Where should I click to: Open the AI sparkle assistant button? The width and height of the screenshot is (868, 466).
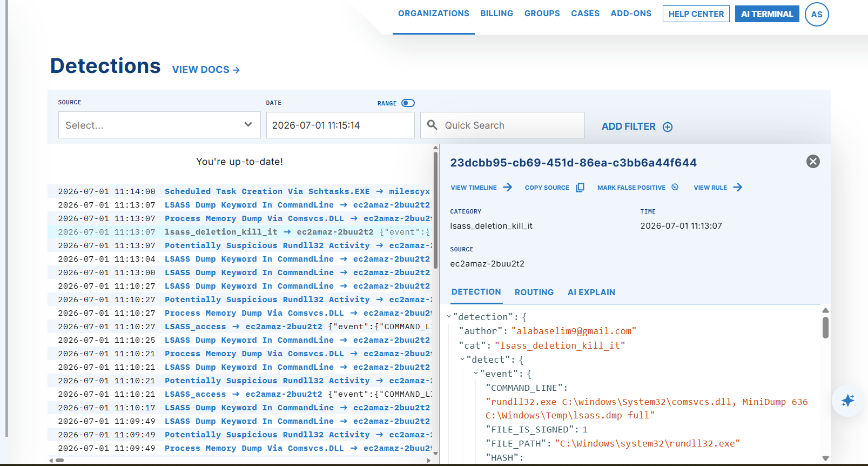tap(847, 401)
